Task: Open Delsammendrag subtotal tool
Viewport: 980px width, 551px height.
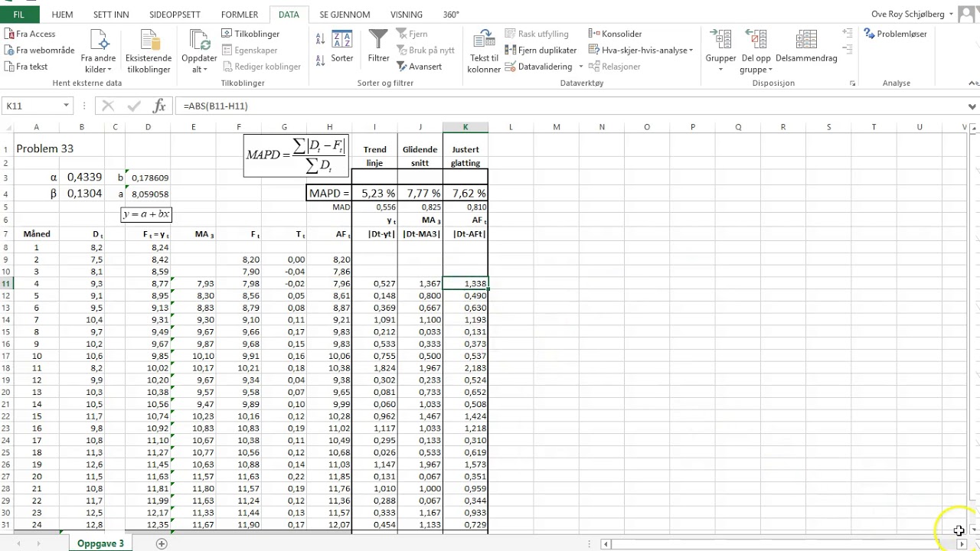Action: [x=806, y=46]
